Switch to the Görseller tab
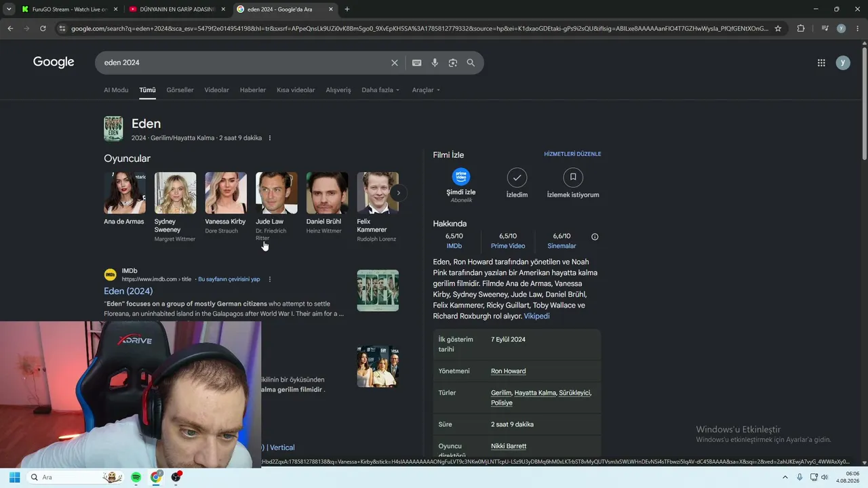 [x=180, y=90]
